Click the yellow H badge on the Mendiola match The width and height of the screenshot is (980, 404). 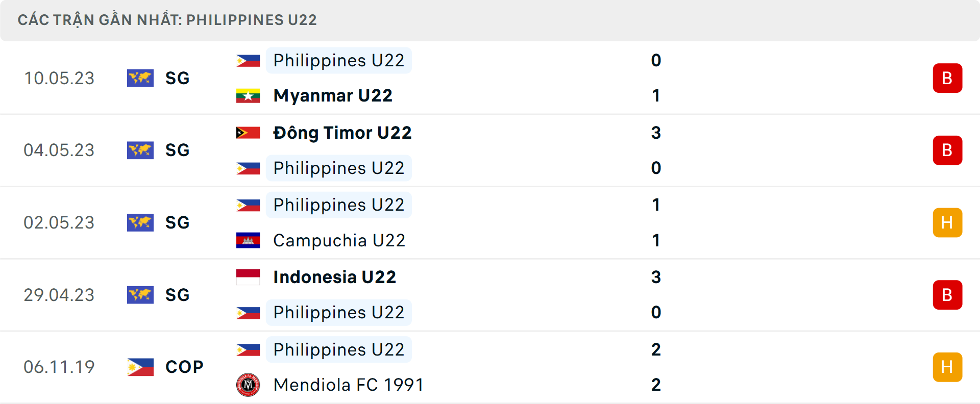(948, 366)
